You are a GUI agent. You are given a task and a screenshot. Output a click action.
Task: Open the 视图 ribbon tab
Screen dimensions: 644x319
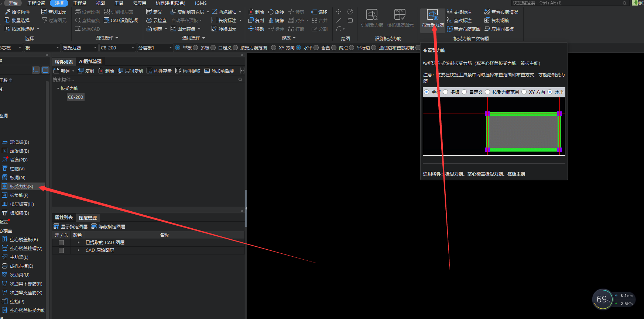click(x=100, y=3)
